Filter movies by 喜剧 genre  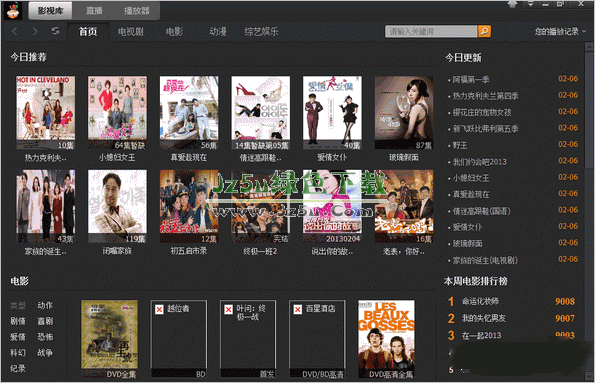click(45, 321)
